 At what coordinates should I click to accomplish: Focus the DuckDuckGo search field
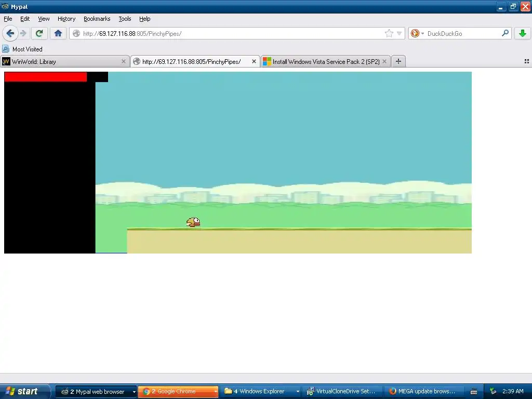point(463,33)
